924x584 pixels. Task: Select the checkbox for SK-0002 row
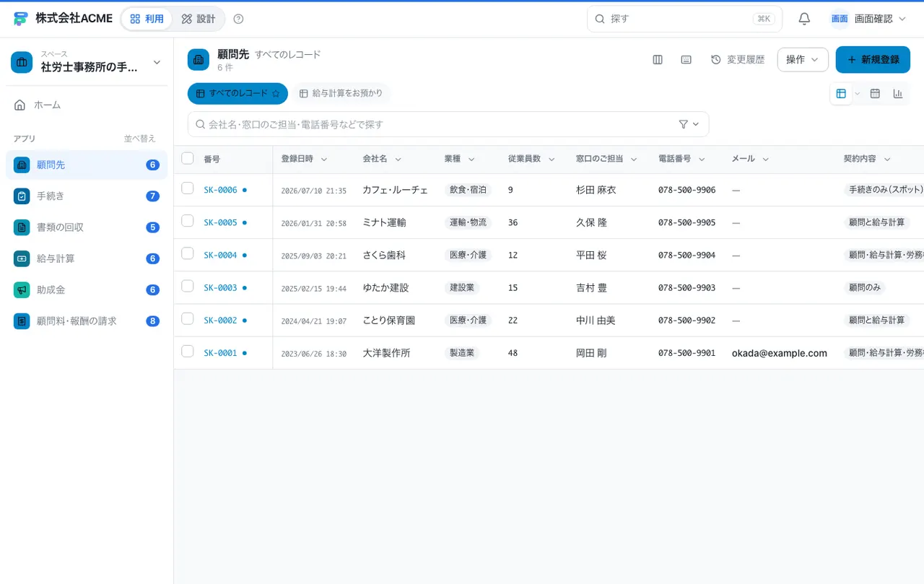[188, 318]
